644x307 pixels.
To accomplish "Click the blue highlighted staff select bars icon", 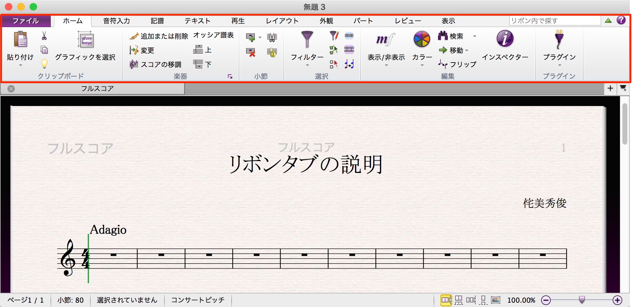I will point(349,36).
